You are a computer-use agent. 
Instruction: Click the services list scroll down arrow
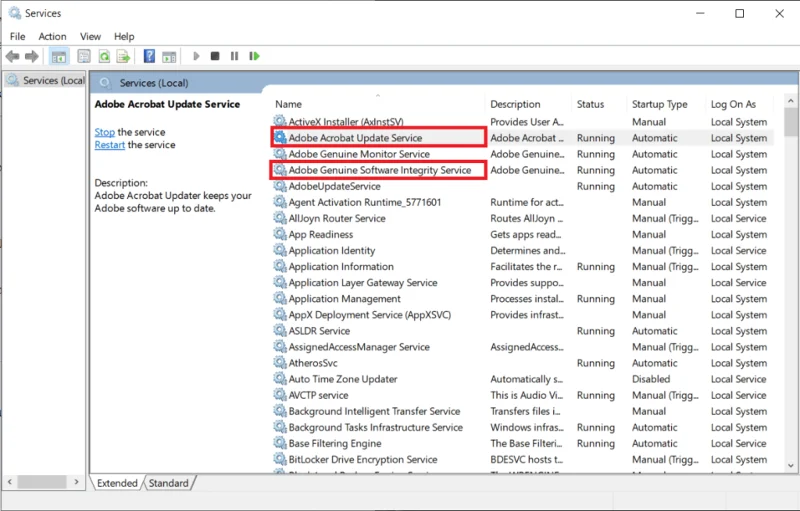pos(791,465)
